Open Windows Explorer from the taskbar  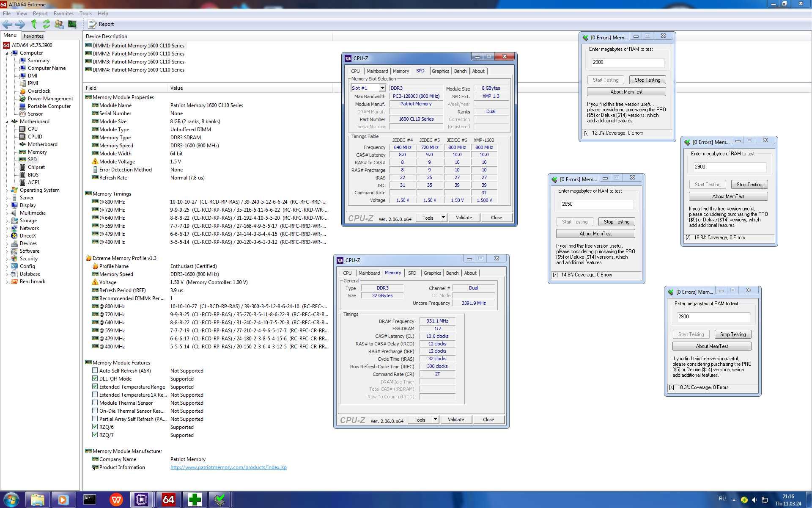point(38,500)
